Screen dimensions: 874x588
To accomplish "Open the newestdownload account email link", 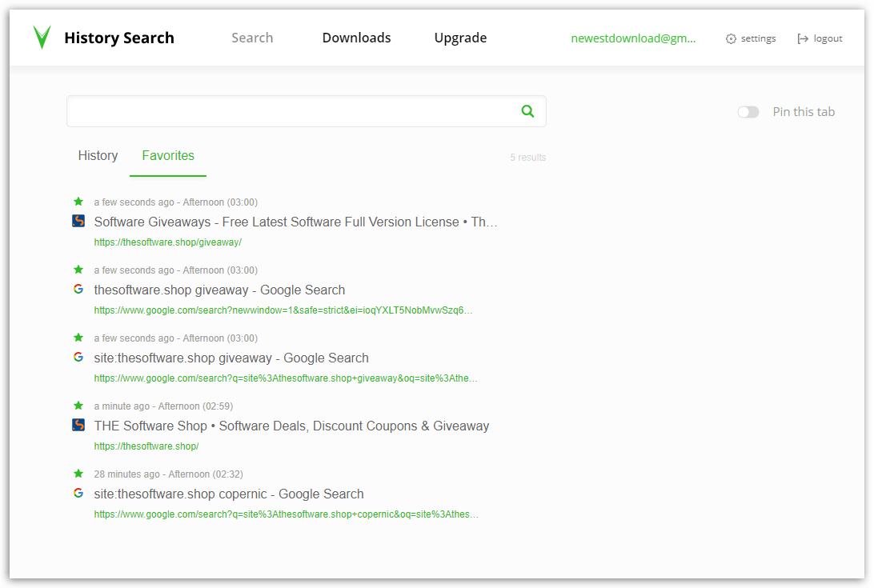I will [x=633, y=38].
